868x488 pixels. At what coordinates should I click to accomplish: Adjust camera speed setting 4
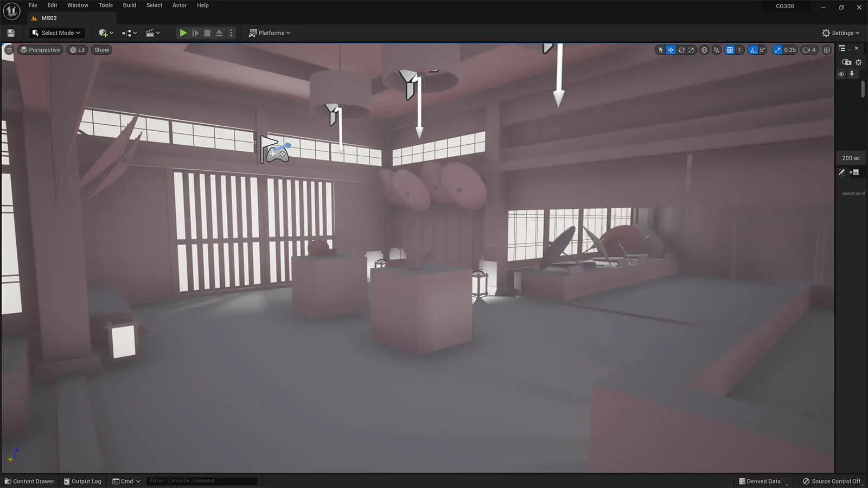coord(809,50)
